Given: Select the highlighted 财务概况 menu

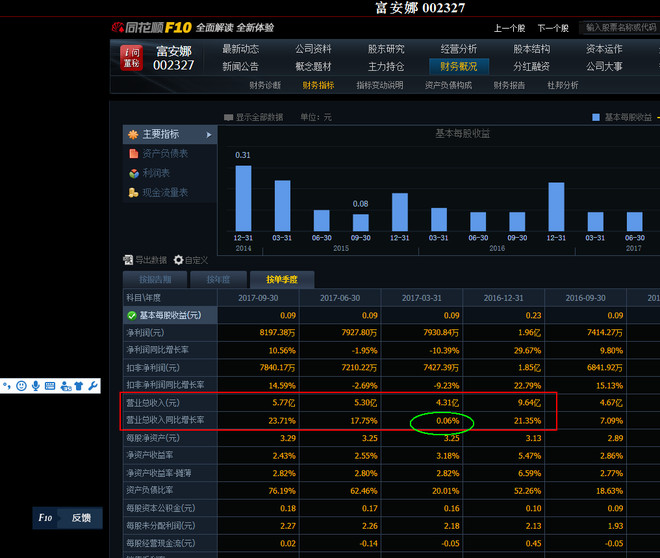Looking at the screenshot, I should 459,66.
